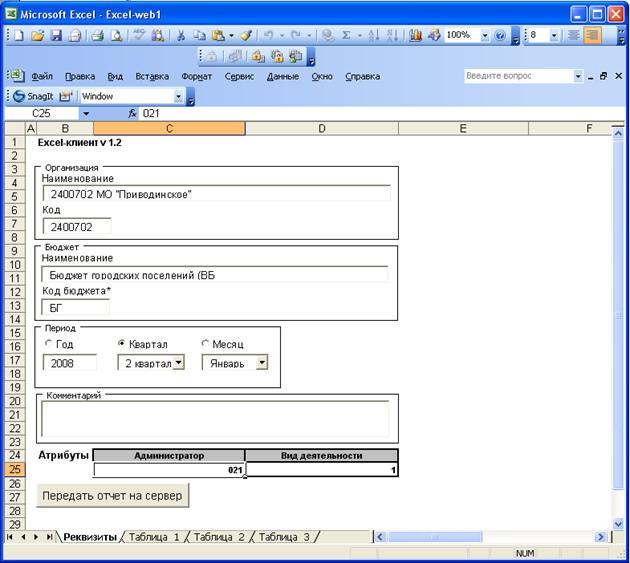Select the Format Painter brush icon

[246, 35]
